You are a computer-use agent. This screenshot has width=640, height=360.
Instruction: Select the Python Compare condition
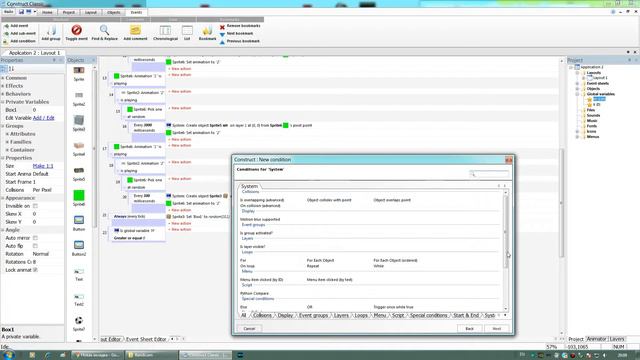pyautogui.click(x=254, y=293)
